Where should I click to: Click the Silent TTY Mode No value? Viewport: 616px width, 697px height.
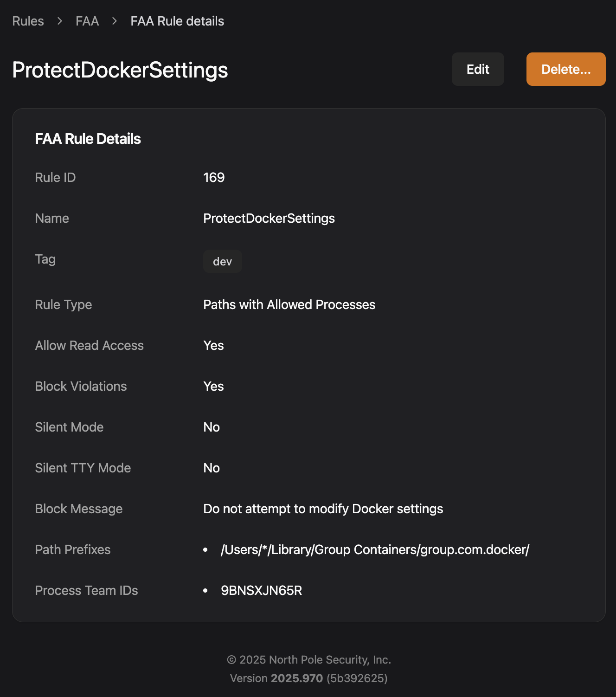point(212,468)
